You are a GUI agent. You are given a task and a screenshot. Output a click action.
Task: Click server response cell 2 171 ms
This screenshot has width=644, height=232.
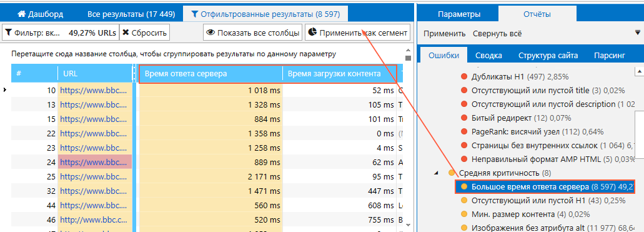pos(211,176)
